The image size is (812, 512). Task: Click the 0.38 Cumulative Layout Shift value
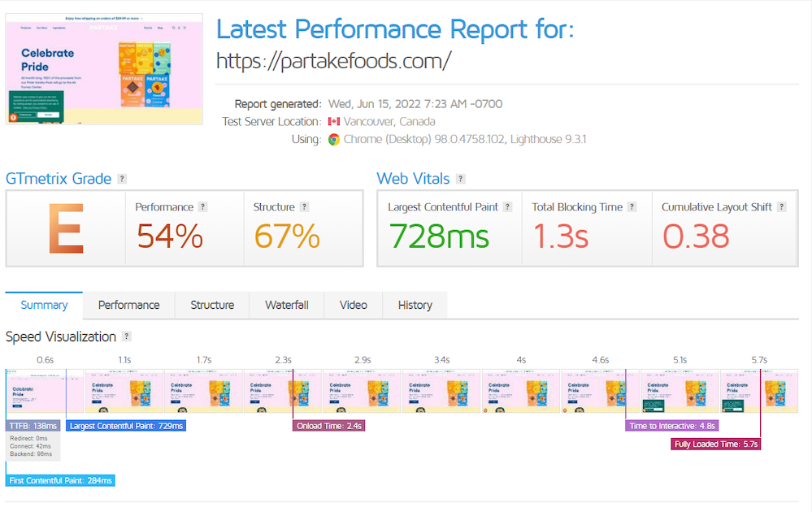(x=696, y=236)
